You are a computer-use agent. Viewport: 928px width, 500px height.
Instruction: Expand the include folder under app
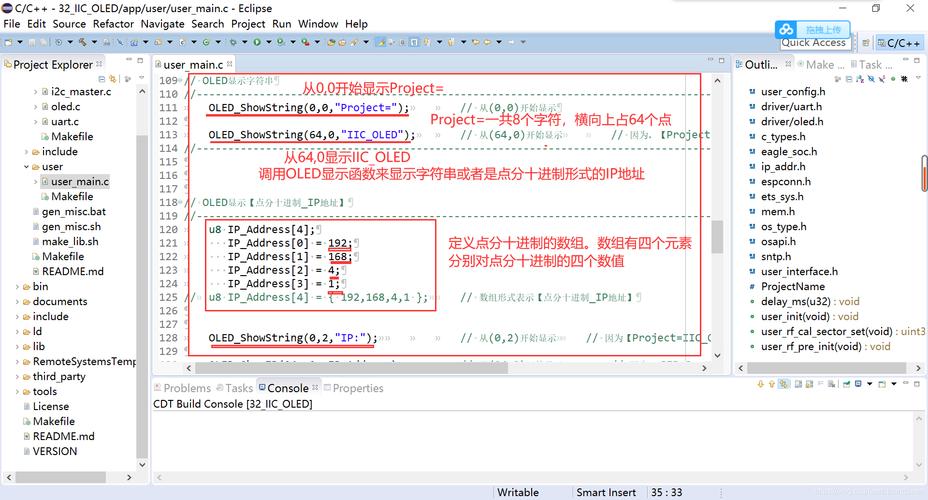(33, 152)
